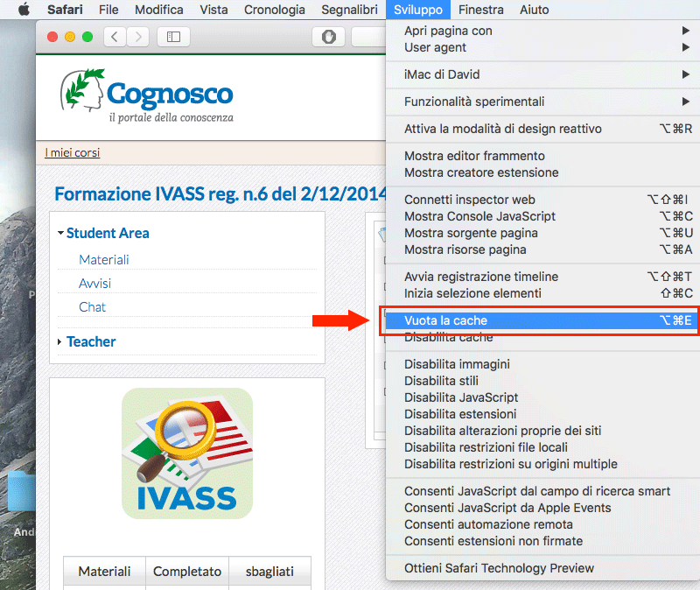
Task: Click the IVASS course image
Action: pos(187,453)
